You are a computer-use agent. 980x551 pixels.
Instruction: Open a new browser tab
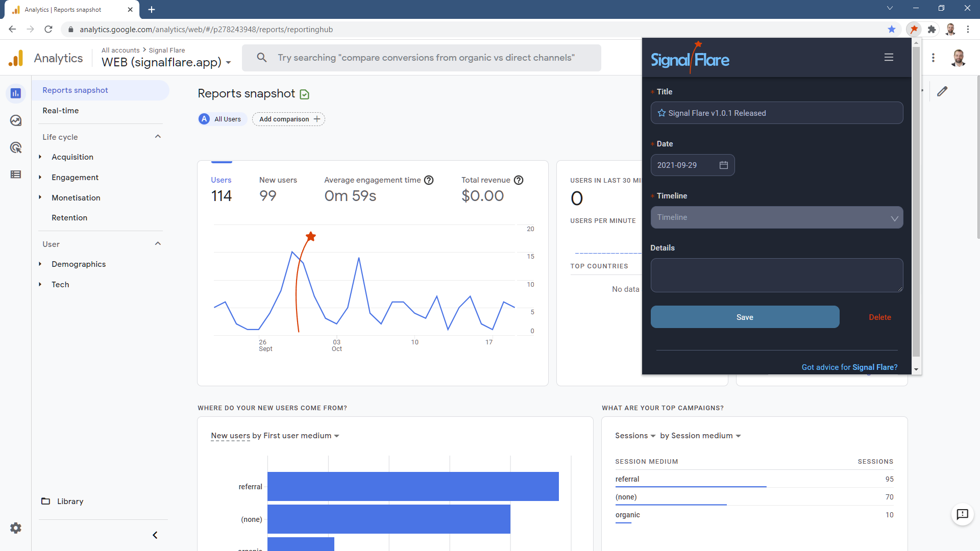click(x=152, y=10)
